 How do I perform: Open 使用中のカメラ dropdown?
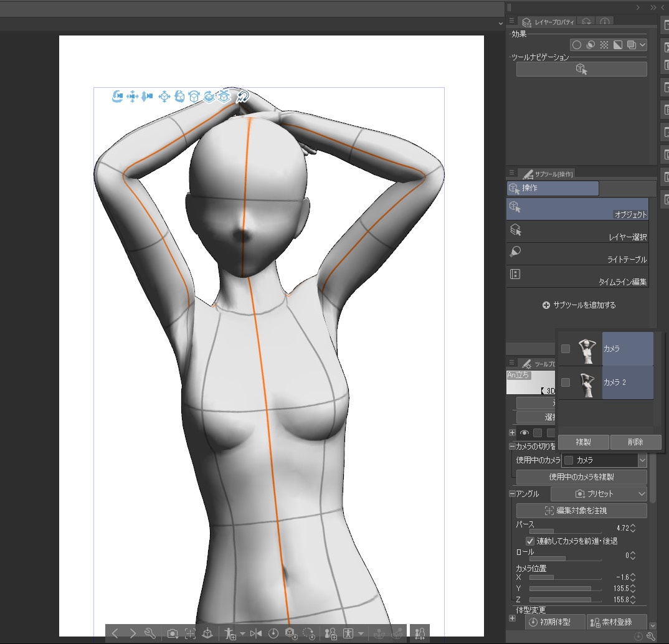604,460
